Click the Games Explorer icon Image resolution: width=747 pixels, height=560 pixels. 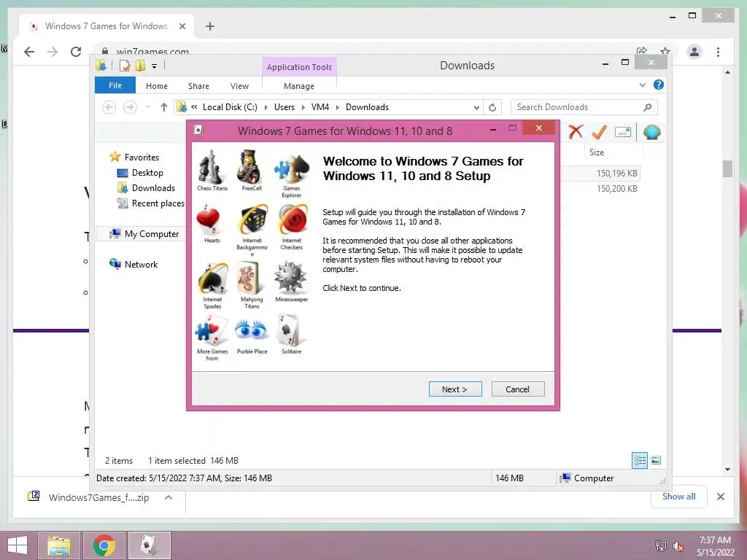pos(291,169)
